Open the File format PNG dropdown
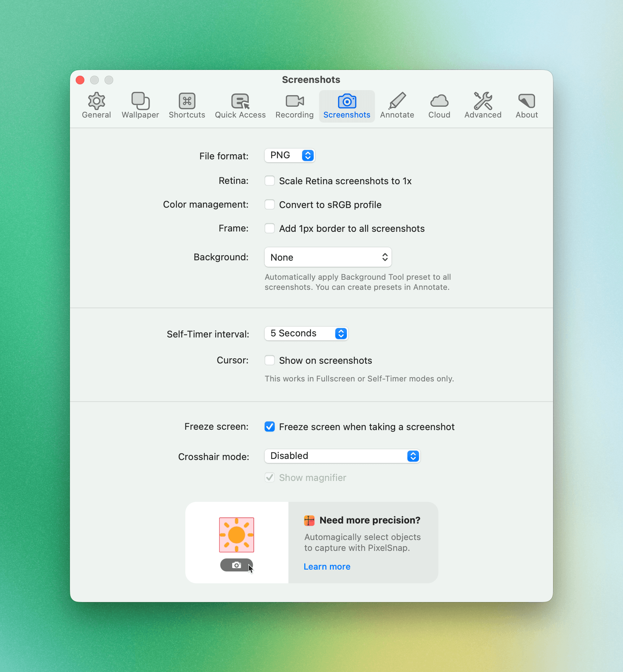The image size is (623, 672). click(x=290, y=155)
